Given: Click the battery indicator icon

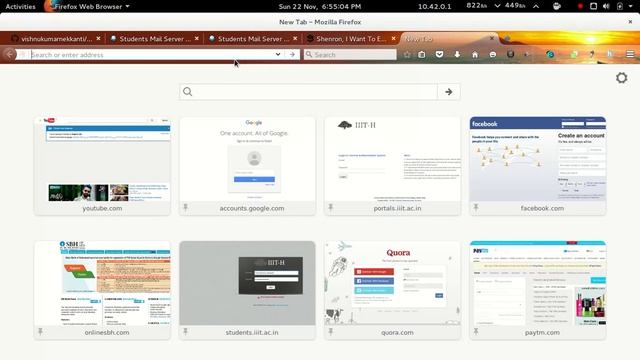Looking at the screenshot, I should pos(620,7).
